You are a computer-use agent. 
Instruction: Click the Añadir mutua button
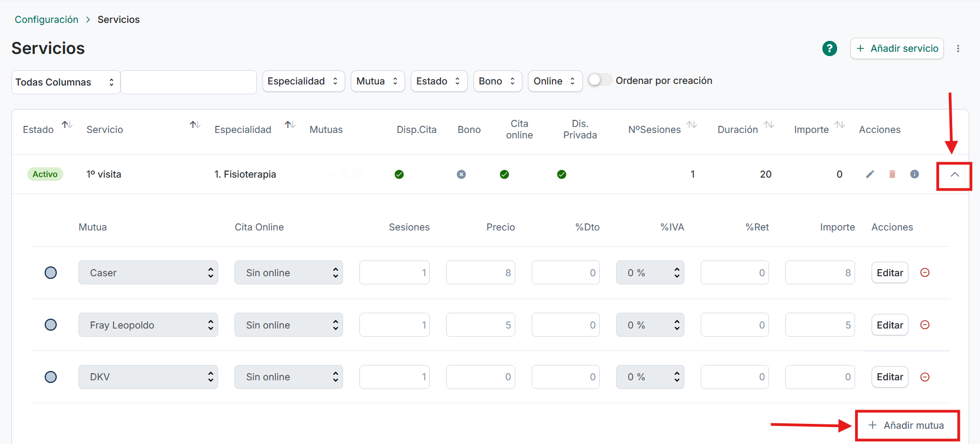(906, 425)
